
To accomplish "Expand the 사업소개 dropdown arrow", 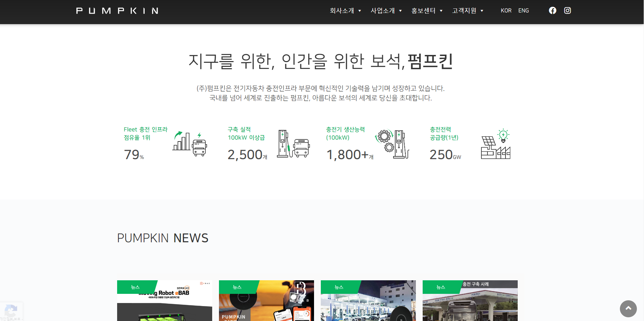I will [400, 11].
